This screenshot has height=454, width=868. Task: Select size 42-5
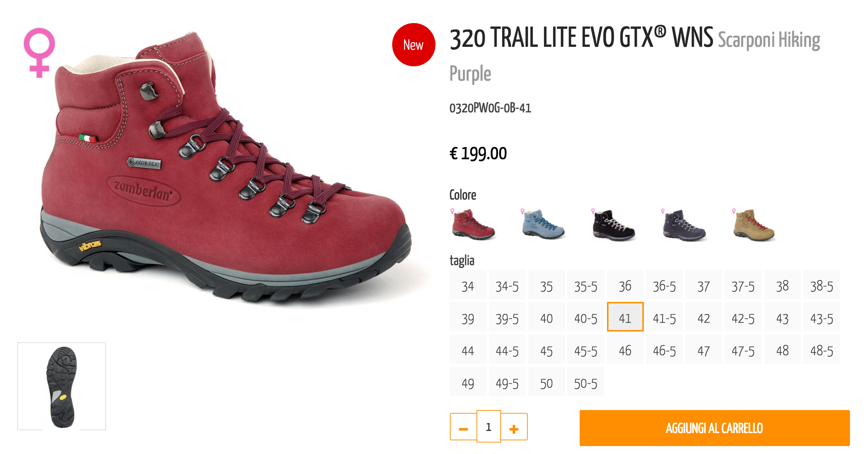[743, 317]
